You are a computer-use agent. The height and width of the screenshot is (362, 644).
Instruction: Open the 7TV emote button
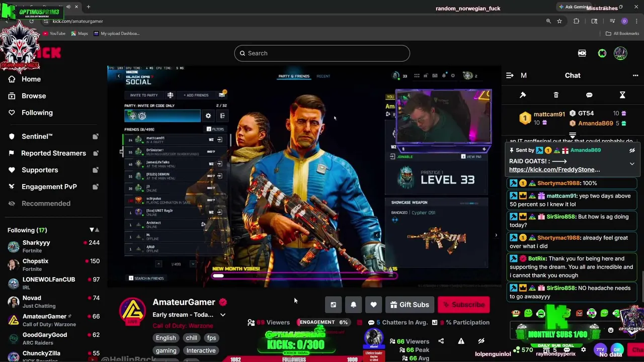[x=600, y=349]
